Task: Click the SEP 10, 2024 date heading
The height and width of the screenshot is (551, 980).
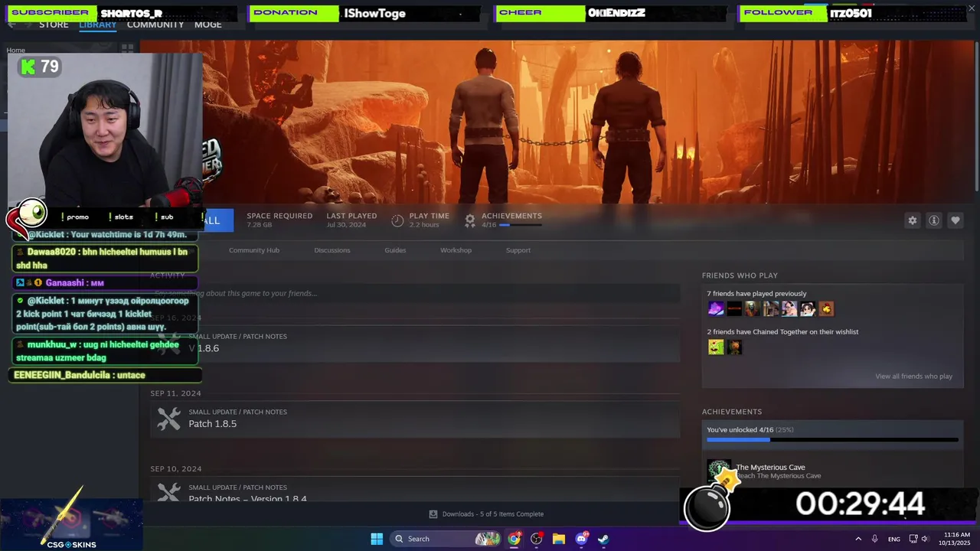Action: (175, 469)
